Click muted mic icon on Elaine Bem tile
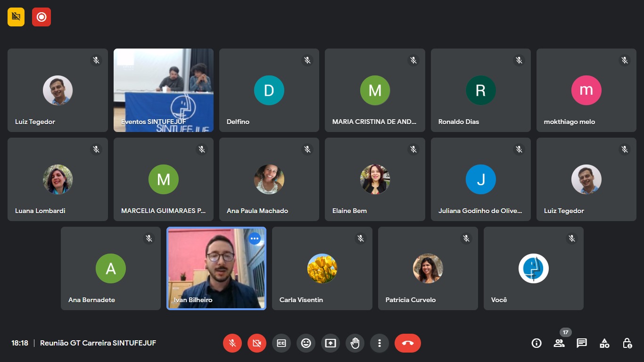Image resolution: width=644 pixels, height=362 pixels. click(413, 149)
